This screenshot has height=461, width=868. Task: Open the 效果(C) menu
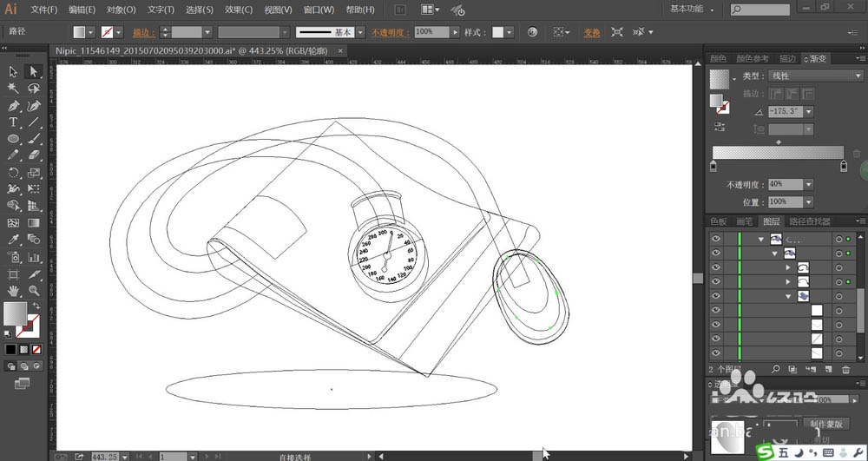click(x=238, y=10)
